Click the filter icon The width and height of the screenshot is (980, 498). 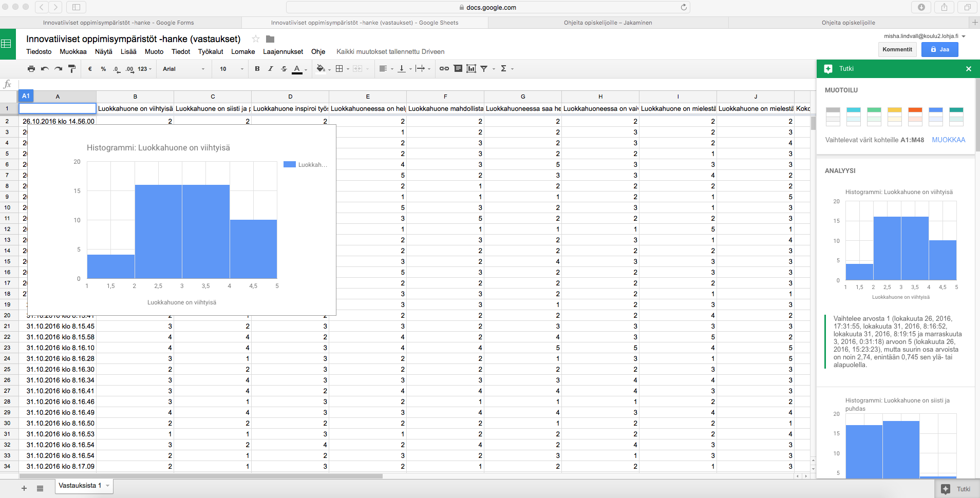(x=484, y=69)
